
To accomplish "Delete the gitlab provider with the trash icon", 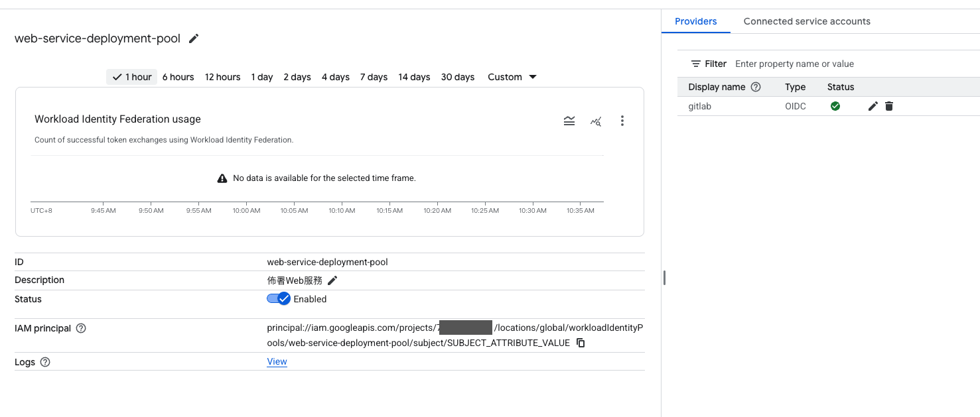I will pyautogui.click(x=888, y=106).
